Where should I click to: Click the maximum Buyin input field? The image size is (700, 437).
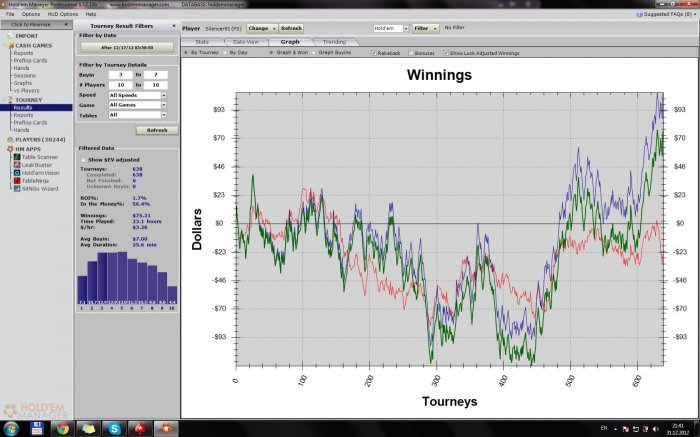click(x=155, y=75)
